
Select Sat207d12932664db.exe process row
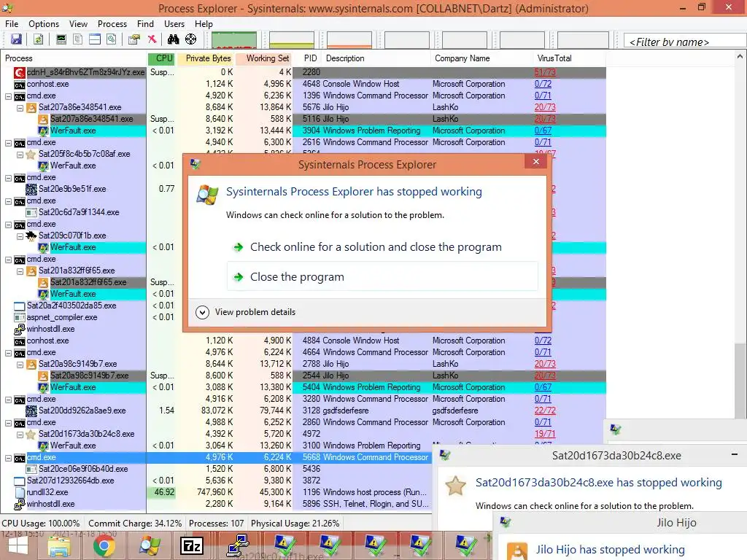click(x=71, y=481)
